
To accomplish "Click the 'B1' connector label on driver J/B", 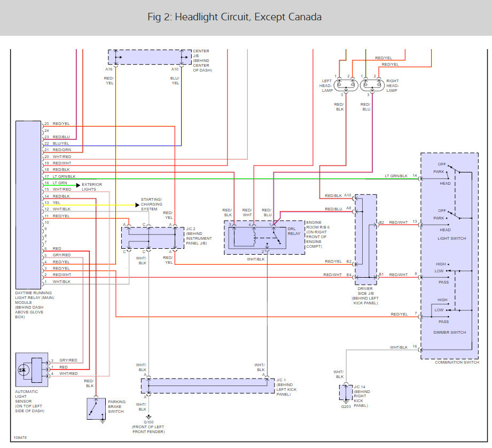I will tap(381, 274).
